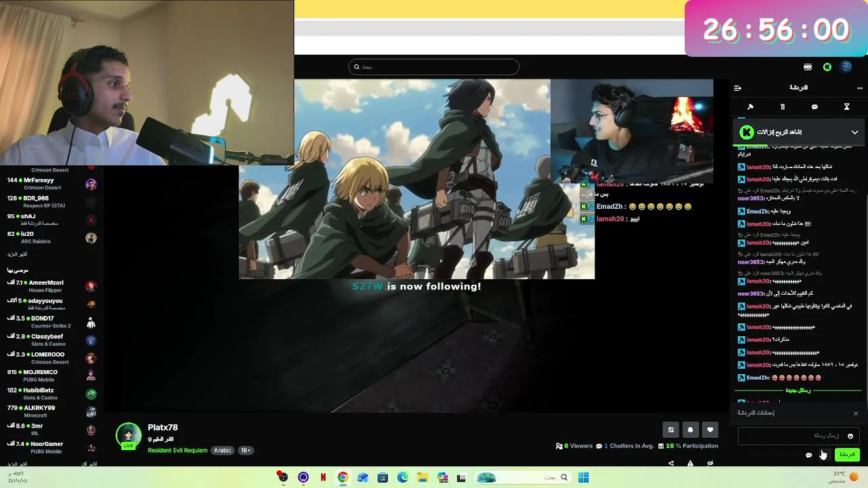
Task: Click the square button left of bell
Action: tap(671, 430)
